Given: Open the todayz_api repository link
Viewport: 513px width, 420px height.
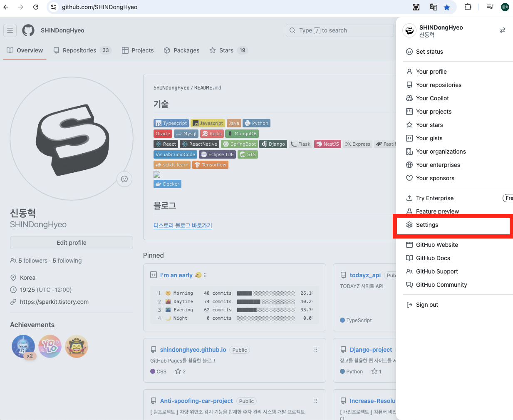Looking at the screenshot, I should tap(365, 275).
